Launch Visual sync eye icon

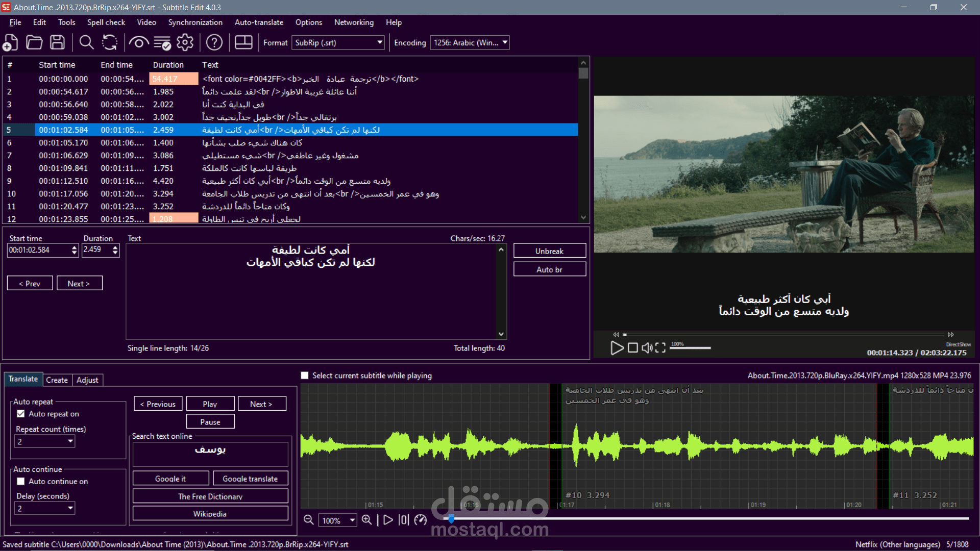[138, 42]
